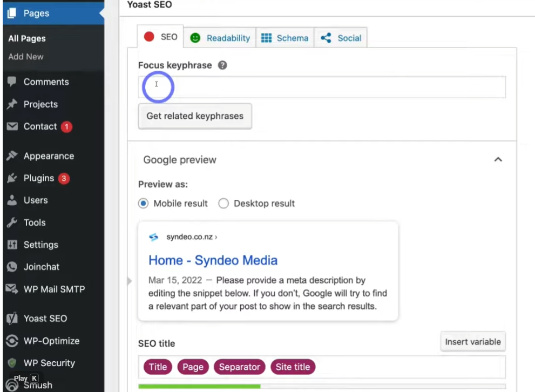This screenshot has width=535, height=392.
Task: Click the Appearance paintbrush icon
Action: click(12, 156)
